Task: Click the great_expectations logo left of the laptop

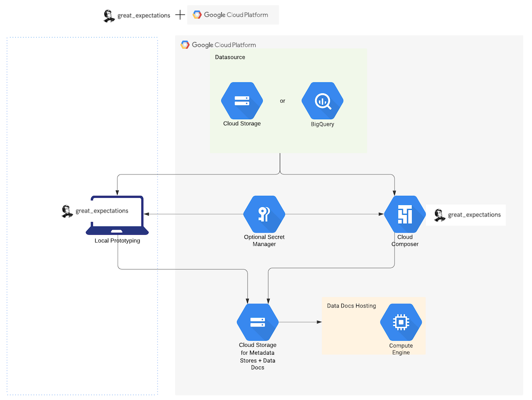Action: pyautogui.click(x=67, y=211)
